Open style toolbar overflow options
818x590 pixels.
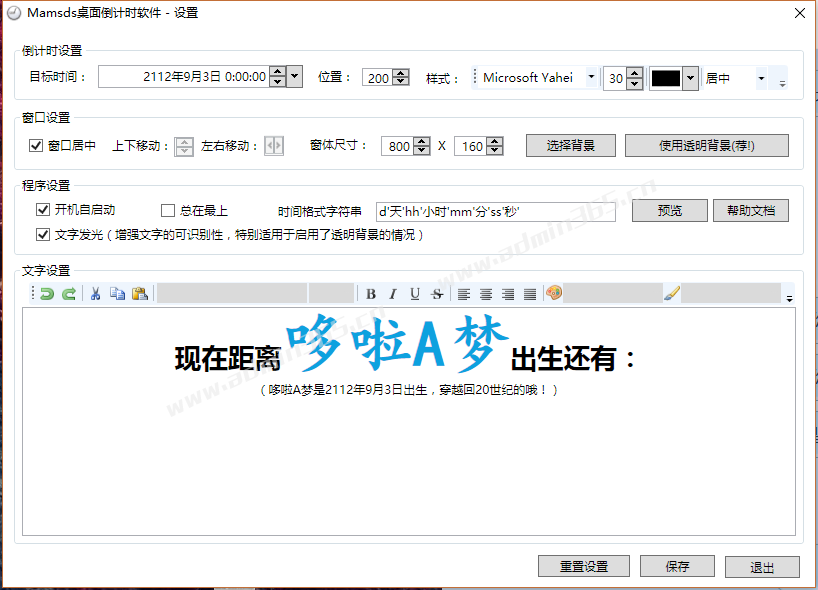point(782,83)
